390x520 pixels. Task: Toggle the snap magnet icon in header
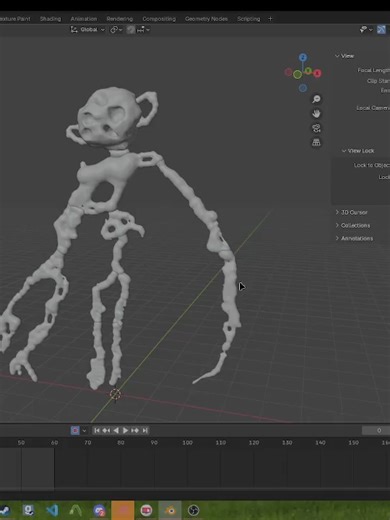point(131,30)
